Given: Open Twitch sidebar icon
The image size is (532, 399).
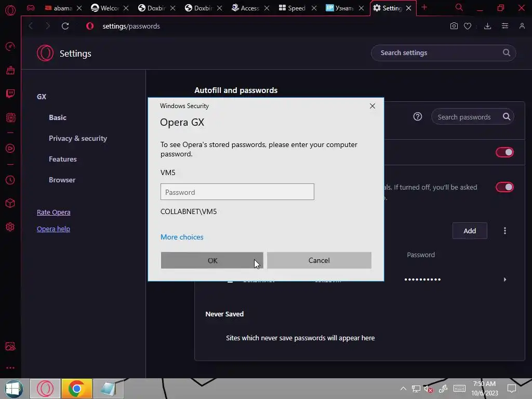Looking at the screenshot, I should (10, 94).
